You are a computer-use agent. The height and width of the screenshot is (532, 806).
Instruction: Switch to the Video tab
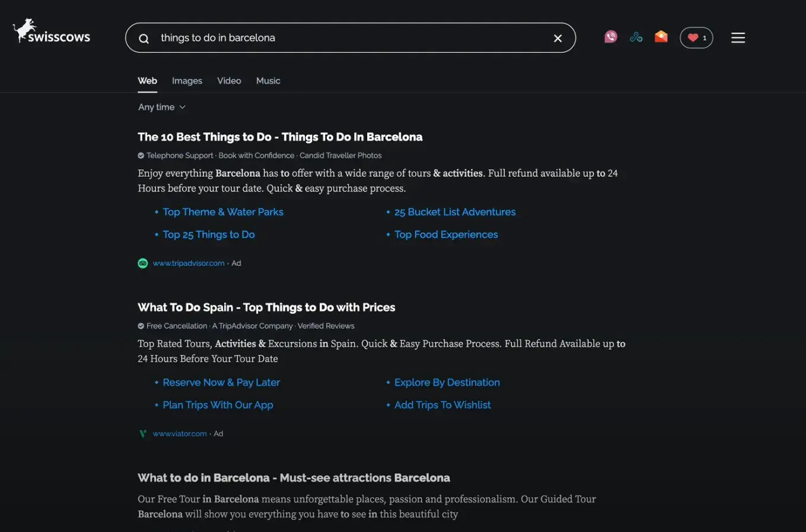click(x=229, y=81)
